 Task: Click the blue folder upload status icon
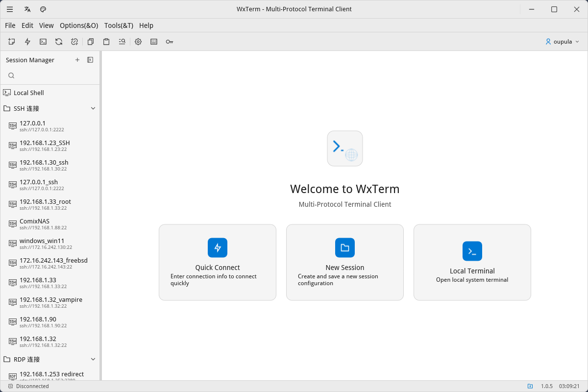pos(530,386)
